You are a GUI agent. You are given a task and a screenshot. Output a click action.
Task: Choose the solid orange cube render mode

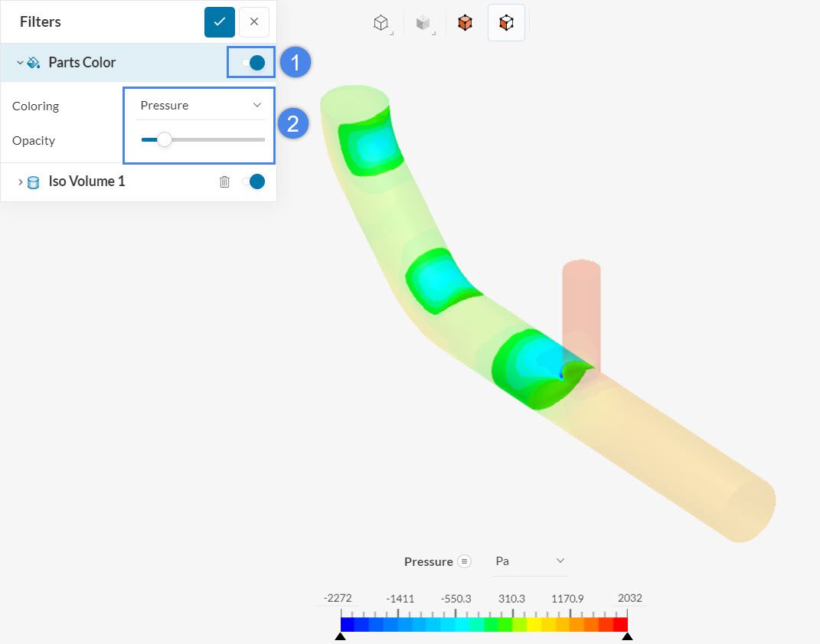click(465, 23)
